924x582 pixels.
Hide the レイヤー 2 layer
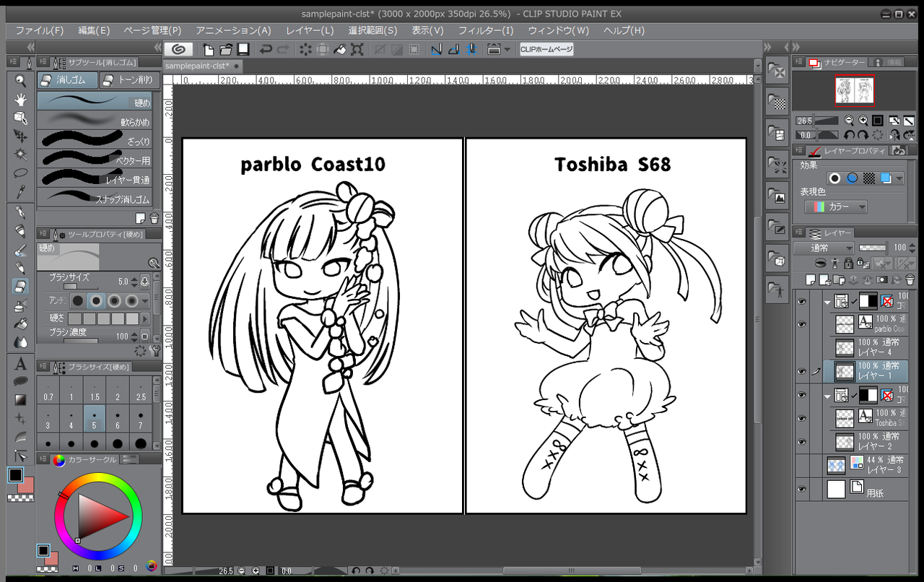(801, 441)
